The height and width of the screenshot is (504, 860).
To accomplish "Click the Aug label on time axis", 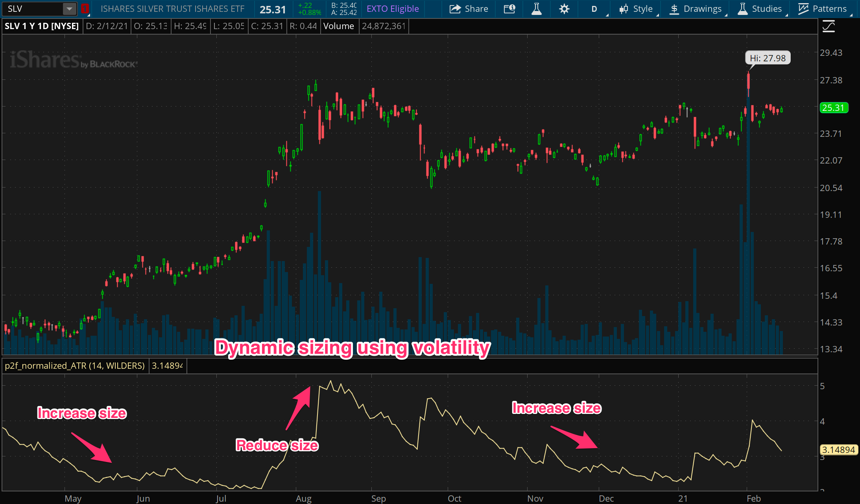I will click(303, 498).
